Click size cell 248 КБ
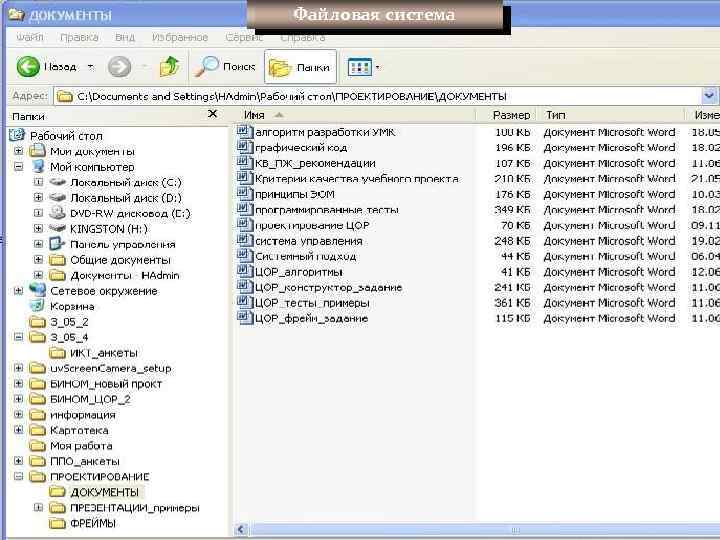Image resolution: width=720 pixels, height=540 pixels. click(x=512, y=241)
